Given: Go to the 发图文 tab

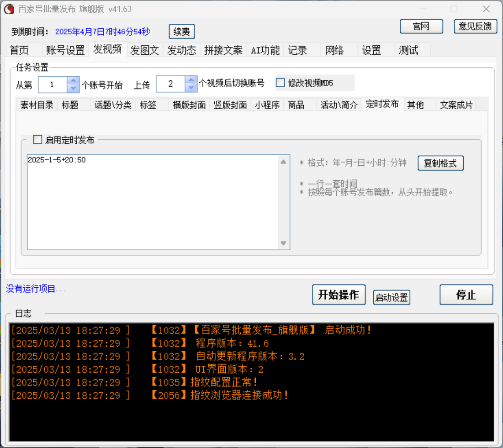Looking at the screenshot, I should click(x=145, y=50).
